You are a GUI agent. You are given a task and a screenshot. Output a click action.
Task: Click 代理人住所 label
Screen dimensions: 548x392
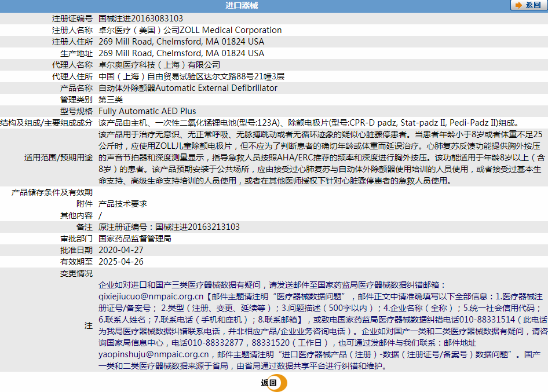point(72,76)
